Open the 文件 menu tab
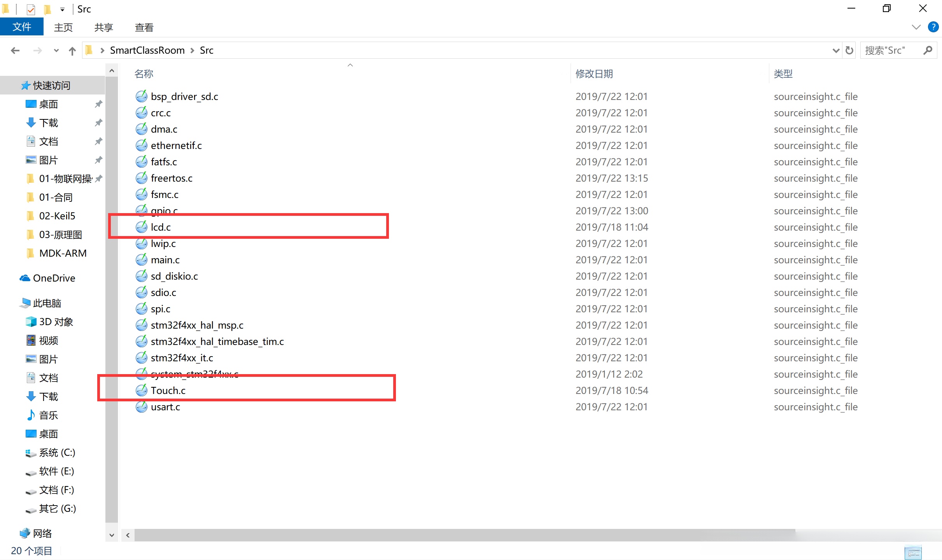The image size is (942, 560). coord(22,27)
